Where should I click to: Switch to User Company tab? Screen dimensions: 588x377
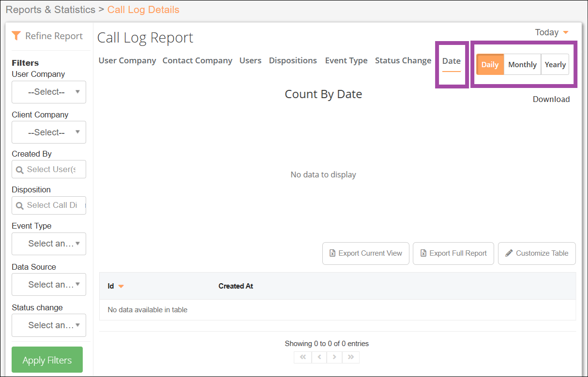point(127,60)
